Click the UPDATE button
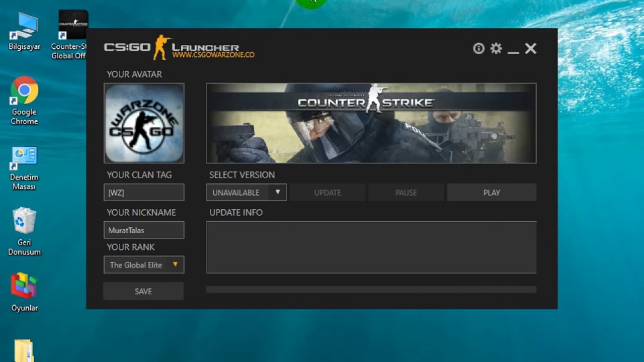 click(x=328, y=193)
